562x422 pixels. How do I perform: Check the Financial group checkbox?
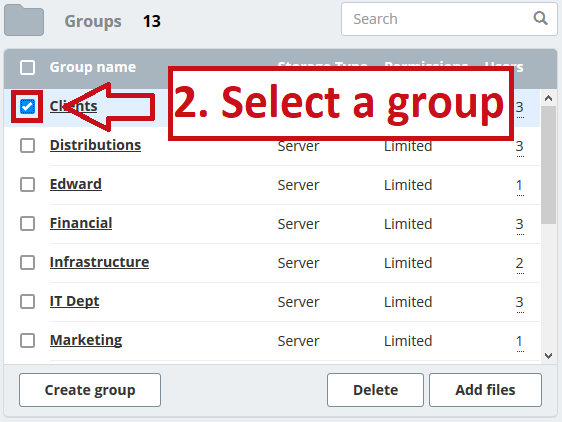(x=28, y=224)
